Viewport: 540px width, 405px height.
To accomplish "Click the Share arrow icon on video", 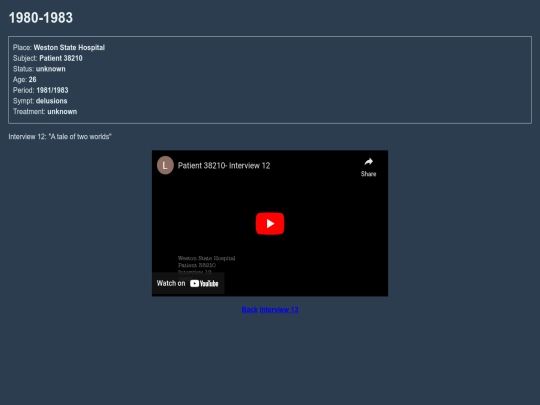I will 368,162.
